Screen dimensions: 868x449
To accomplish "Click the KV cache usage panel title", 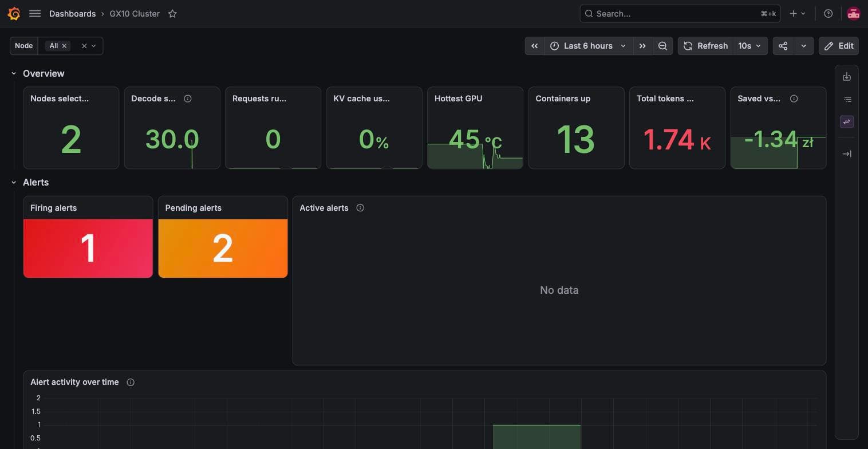I will (361, 99).
